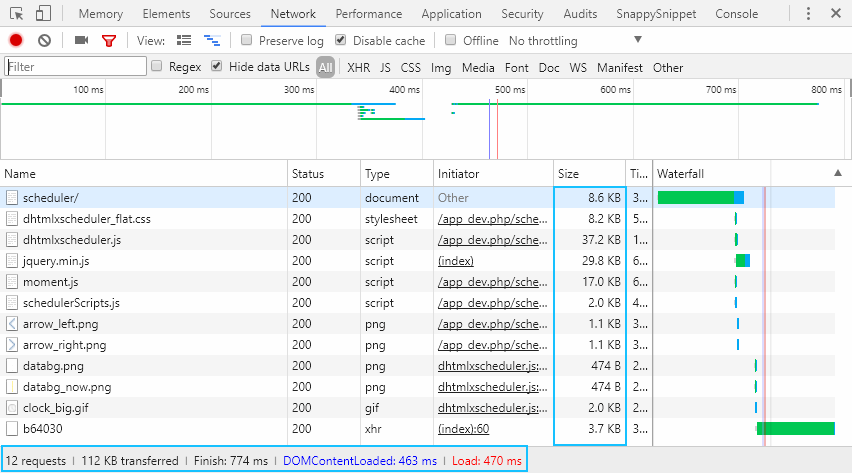This screenshot has width=852, height=473.
Task: Switch to the Application tab
Action: [452, 14]
